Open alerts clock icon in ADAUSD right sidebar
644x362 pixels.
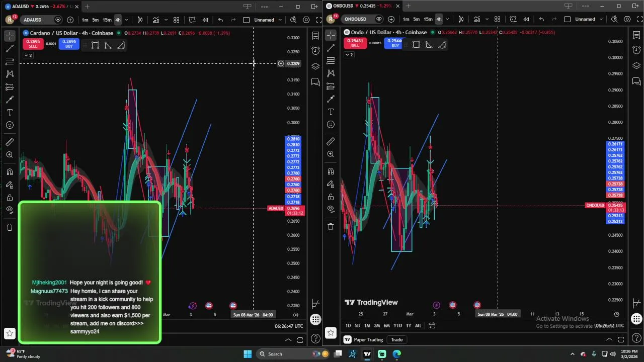pyautogui.click(x=315, y=51)
